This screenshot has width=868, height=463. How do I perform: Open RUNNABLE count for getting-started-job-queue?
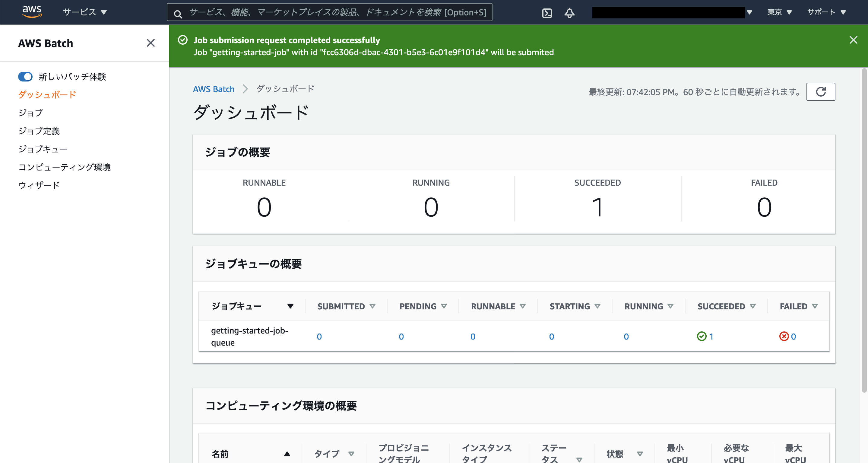coord(473,337)
